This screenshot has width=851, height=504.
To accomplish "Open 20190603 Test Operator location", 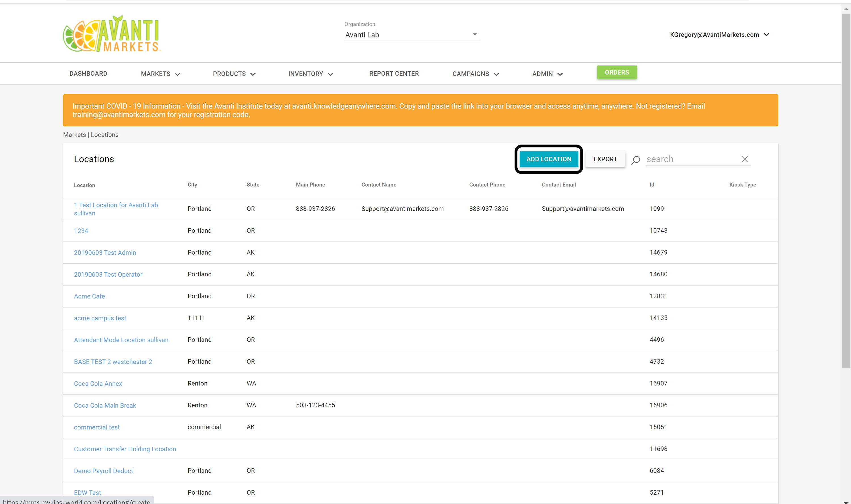I will 108,274.
